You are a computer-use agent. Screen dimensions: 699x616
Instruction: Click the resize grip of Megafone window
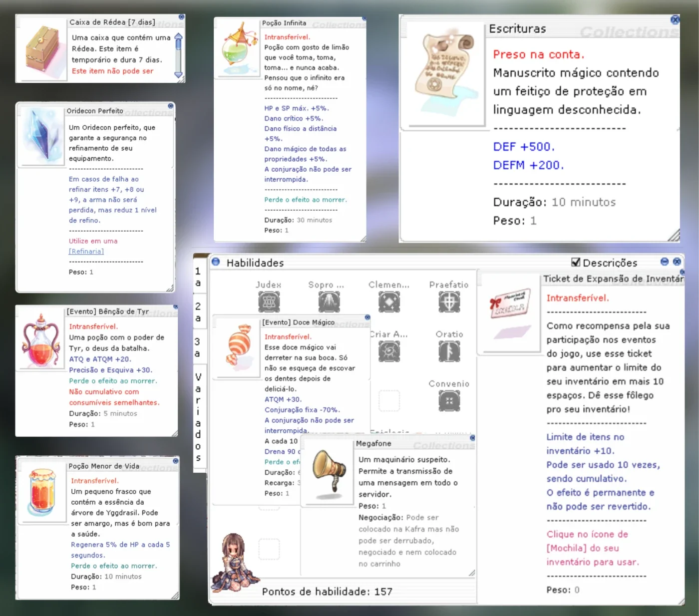[472, 573]
